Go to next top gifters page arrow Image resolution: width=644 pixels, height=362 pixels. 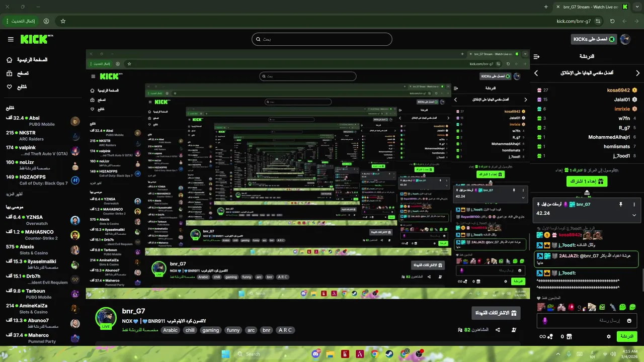click(x=637, y=73)
